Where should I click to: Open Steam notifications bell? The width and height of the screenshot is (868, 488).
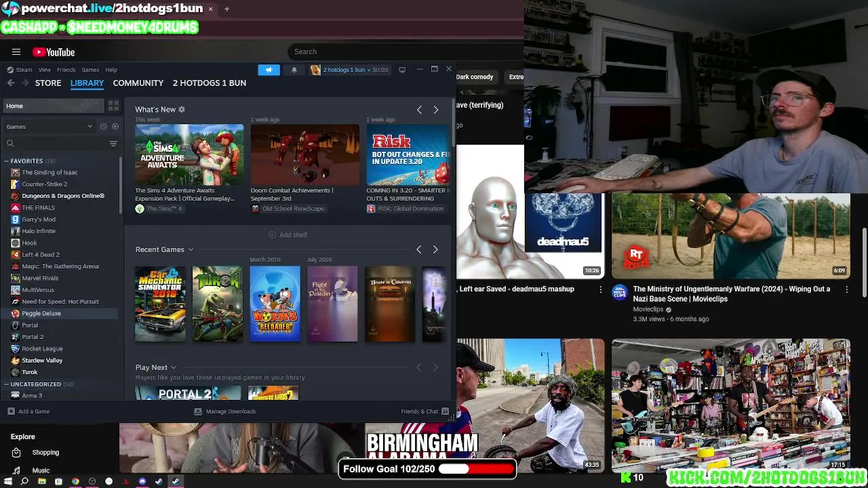(294, 70)
